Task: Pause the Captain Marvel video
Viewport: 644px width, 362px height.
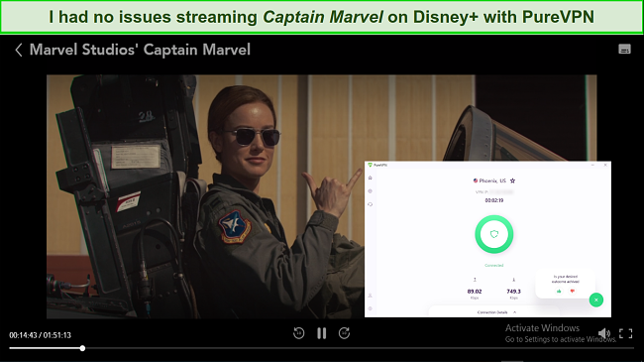Action: coord(322,333)
